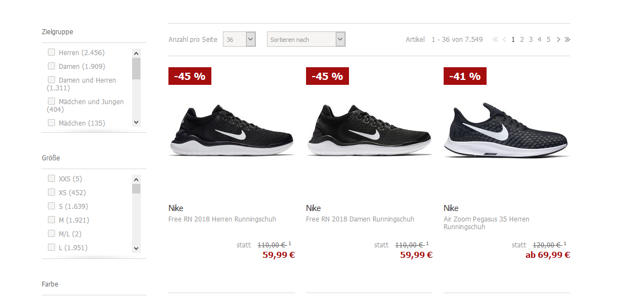Jump to page 5 of results
The height and width of the screenshot is (297, 644).
[x=548, y=40]
